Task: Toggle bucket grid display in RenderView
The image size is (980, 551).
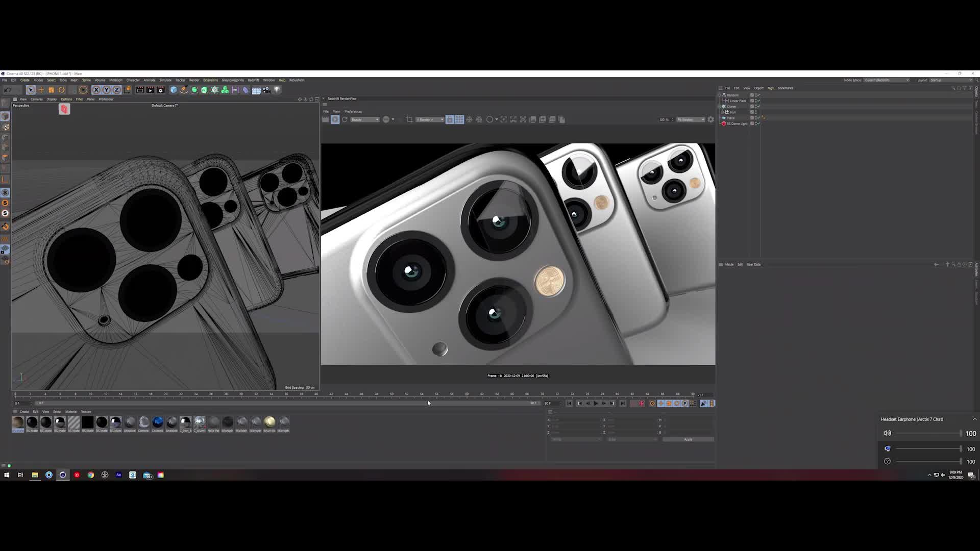Action: [x=459, y=119]
